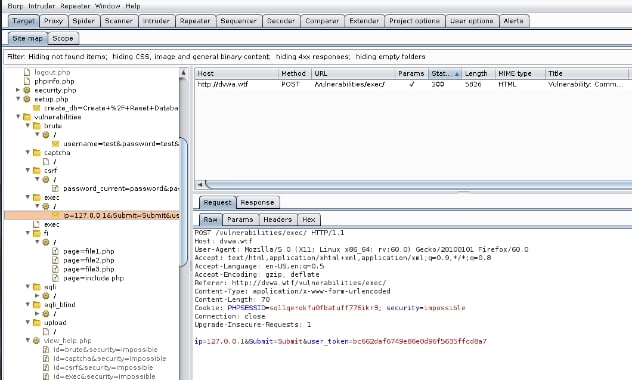This screenshot has width=632, height=380.
Task: Click the setup.php gear icon
Action: [x=27, y=99]
